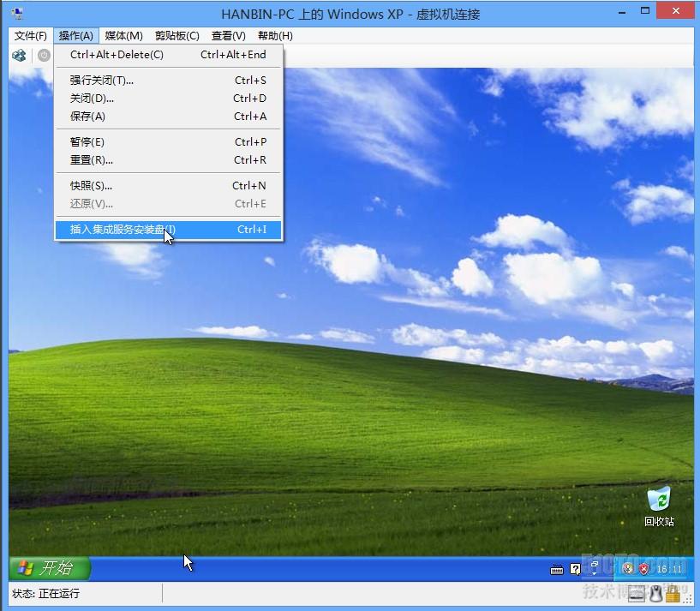This screenshot has width=700, height=611.
Task: Select 强行关闭(T)... menu item
Action: click(x=168, y=81)
